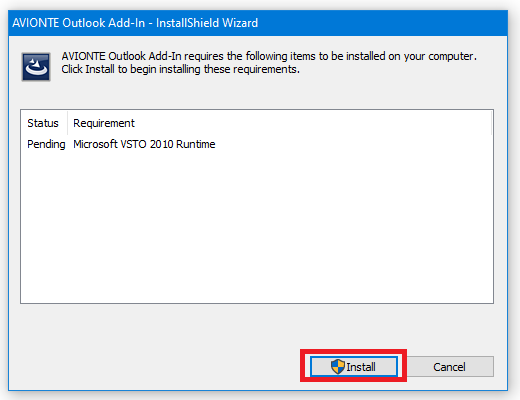Click the Install button
The width and height of the screenshot is (520, 400).
tap(354, 367)
